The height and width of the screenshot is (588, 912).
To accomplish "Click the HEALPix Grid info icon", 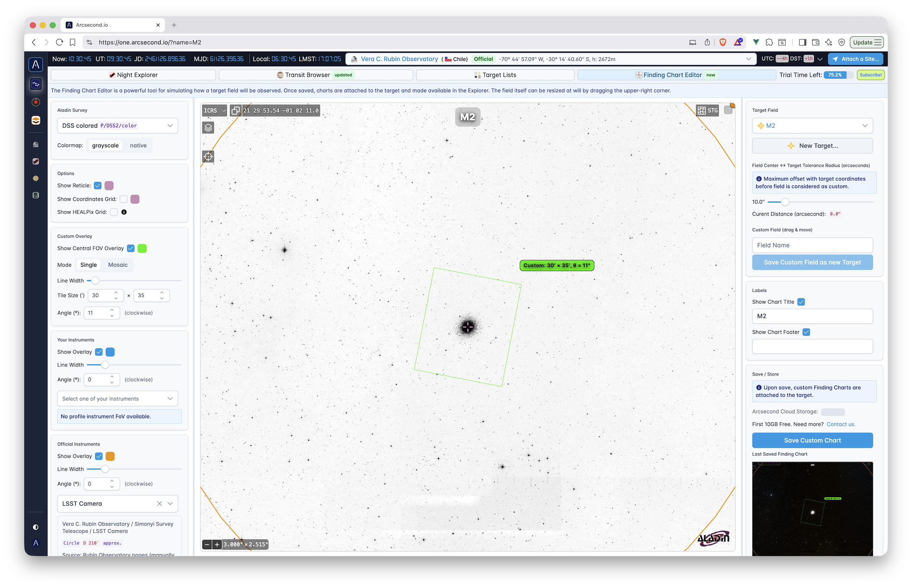I will (124, 212).
